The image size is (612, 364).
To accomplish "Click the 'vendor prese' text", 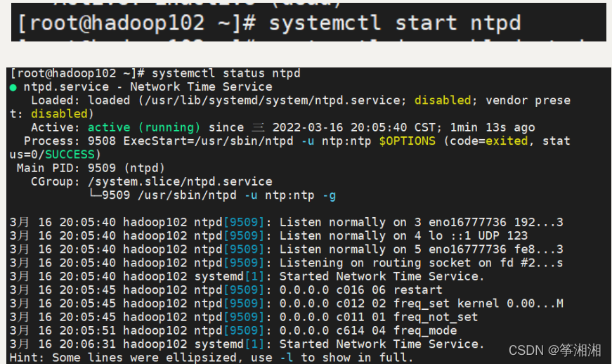I will coord(528,100).
